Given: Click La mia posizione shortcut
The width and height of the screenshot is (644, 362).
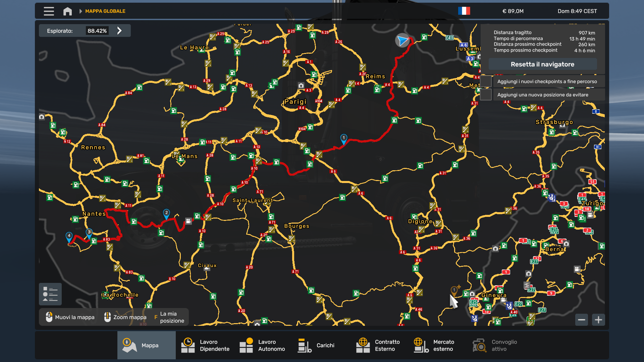Looking at the screenshot, I should tap(169, 317).
